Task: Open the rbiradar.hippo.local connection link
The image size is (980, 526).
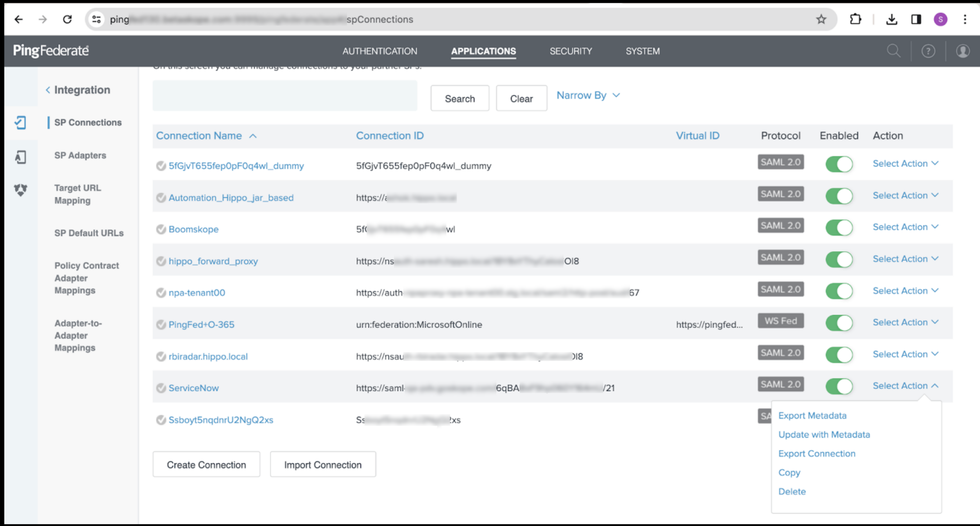Action: [208, 356]
